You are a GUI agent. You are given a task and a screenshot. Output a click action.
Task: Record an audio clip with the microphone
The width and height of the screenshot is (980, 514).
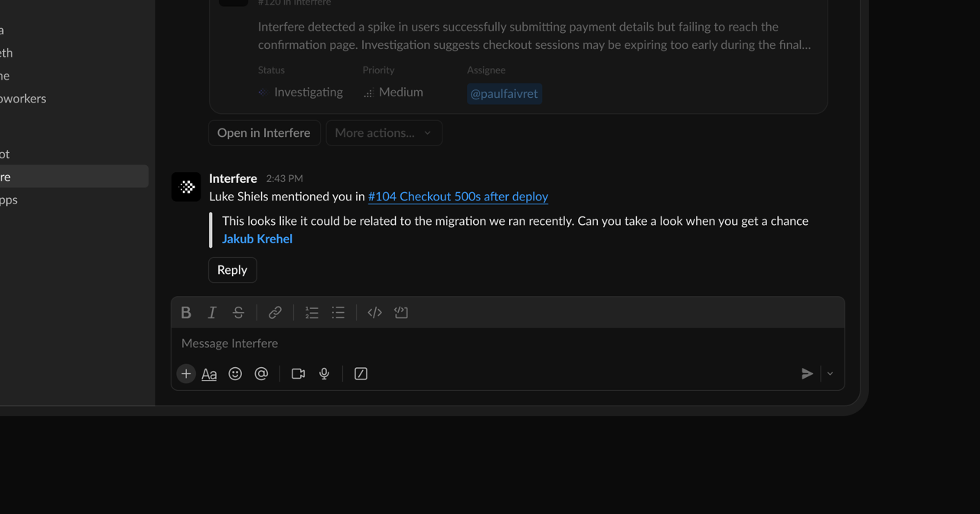point(324,373)
